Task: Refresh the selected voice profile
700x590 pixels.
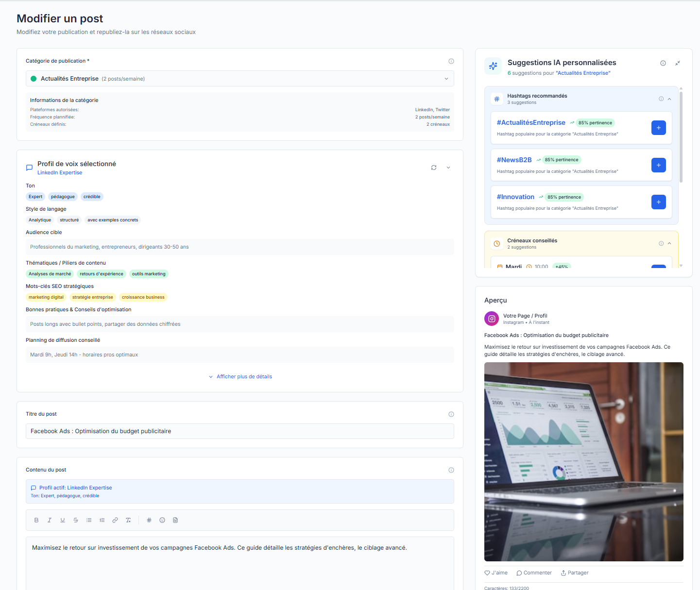Action: [434, 168]
